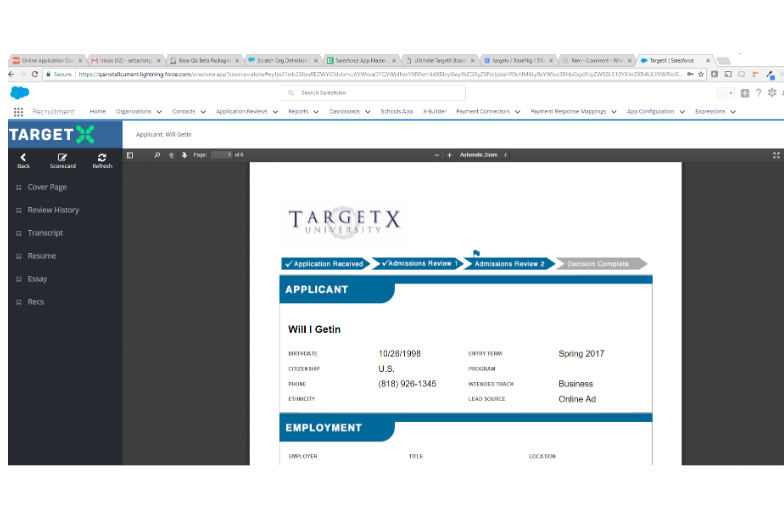Reload the browser page

pos(34,74)
